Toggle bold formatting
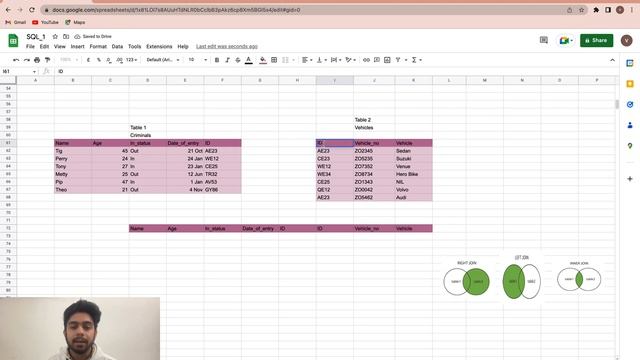 [x=217, y=60]
